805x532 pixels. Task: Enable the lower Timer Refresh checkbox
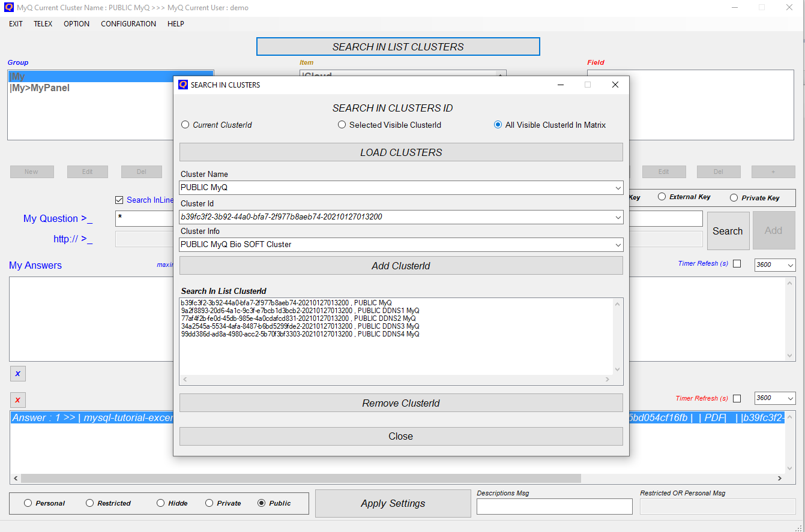737,398
